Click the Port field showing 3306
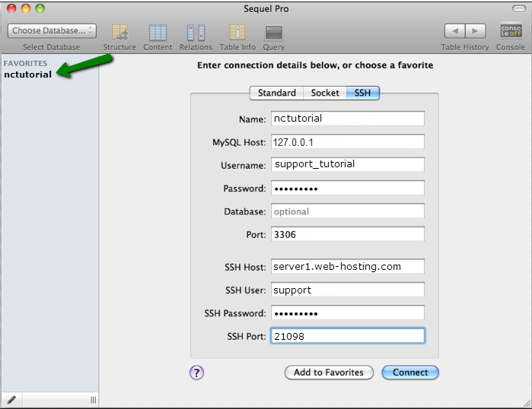 coord(347,234)
